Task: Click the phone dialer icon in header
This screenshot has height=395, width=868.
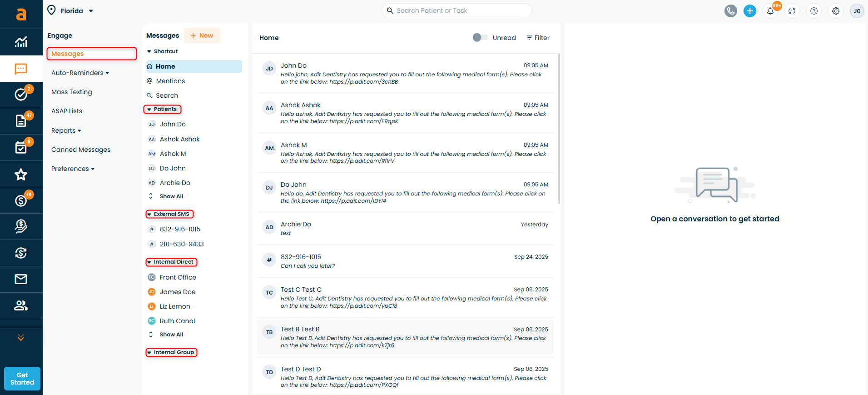Action: (730, 11)
